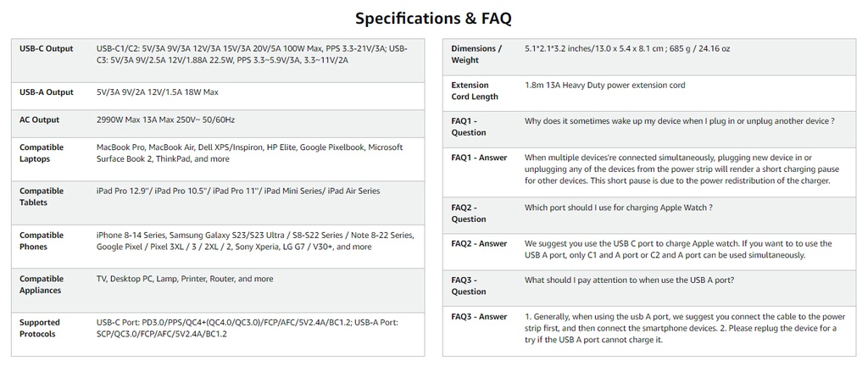The height and width of the screenshot is (372, 868).
Task: Select the 1.8m heavy duty cord text
Action: point(605,86)
